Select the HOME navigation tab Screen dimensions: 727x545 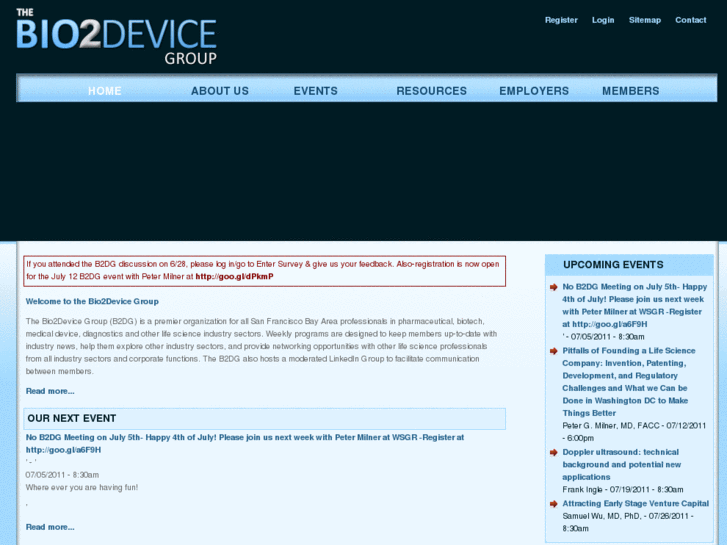(105, 91)
